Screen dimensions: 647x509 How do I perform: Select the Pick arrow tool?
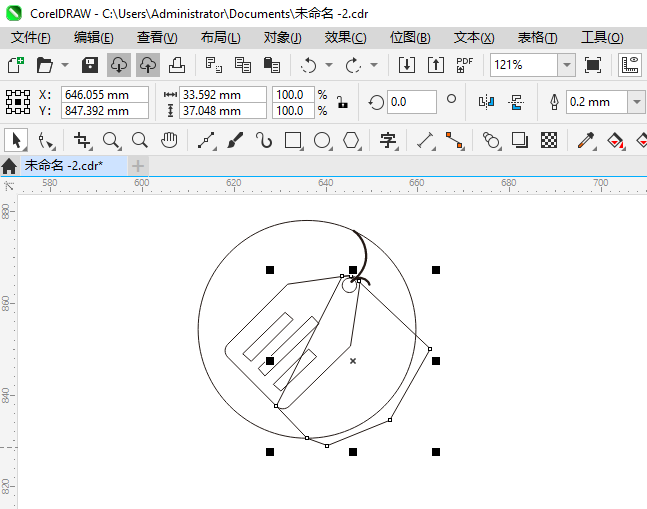tap(16, 140)
